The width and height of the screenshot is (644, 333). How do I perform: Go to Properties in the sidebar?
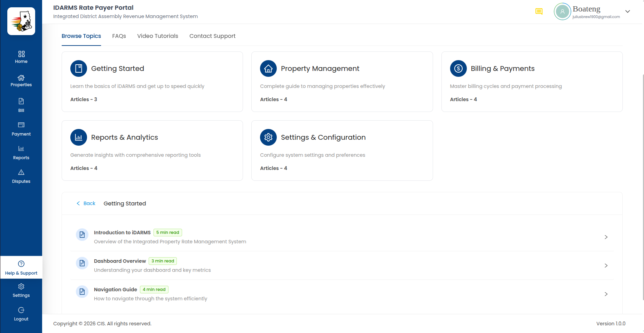coord(21,81)
